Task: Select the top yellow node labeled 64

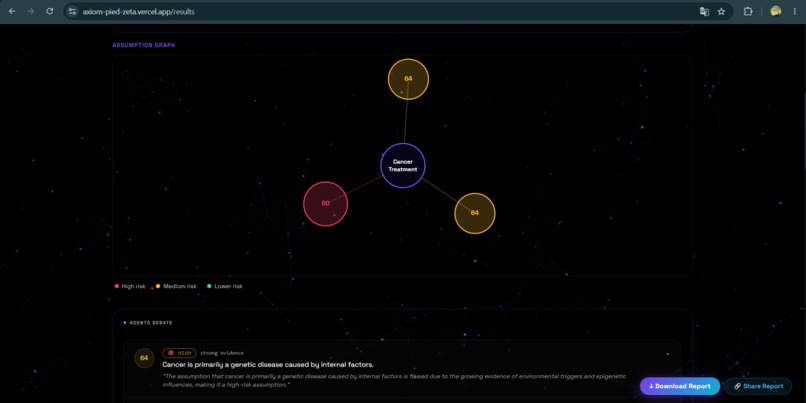Action: point(408,79)
